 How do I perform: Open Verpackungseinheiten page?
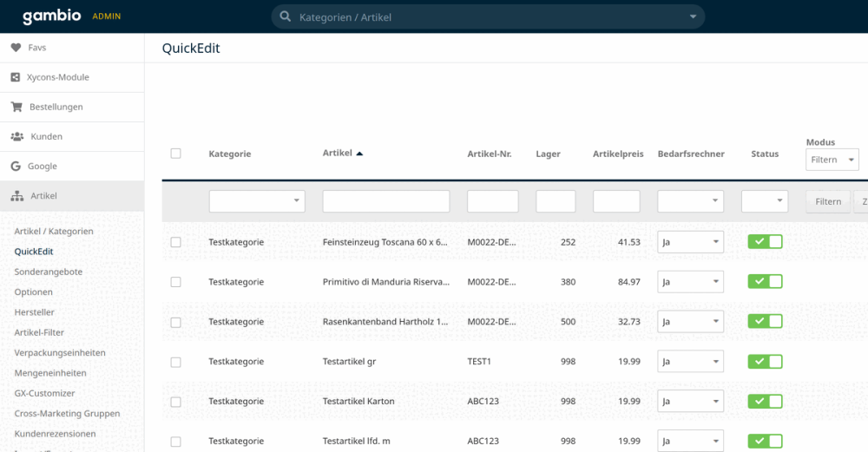pyautogui.click(x=60, y=352)
